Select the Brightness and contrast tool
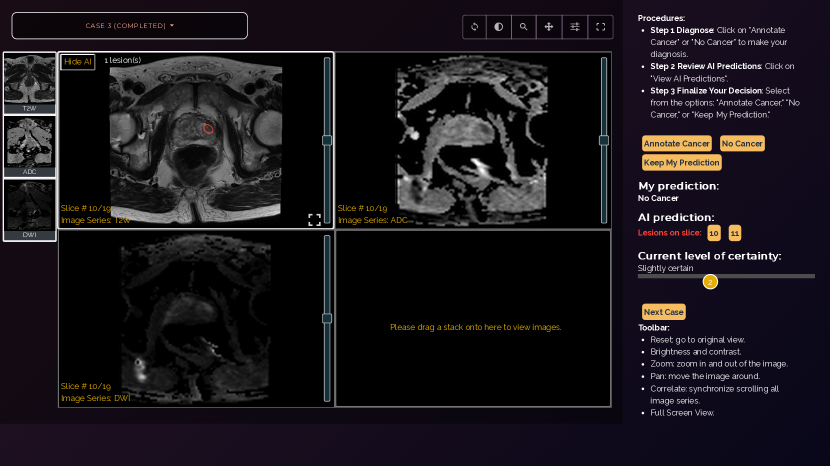Viewport: 830px width, 466px height. (x=499, y=27)
